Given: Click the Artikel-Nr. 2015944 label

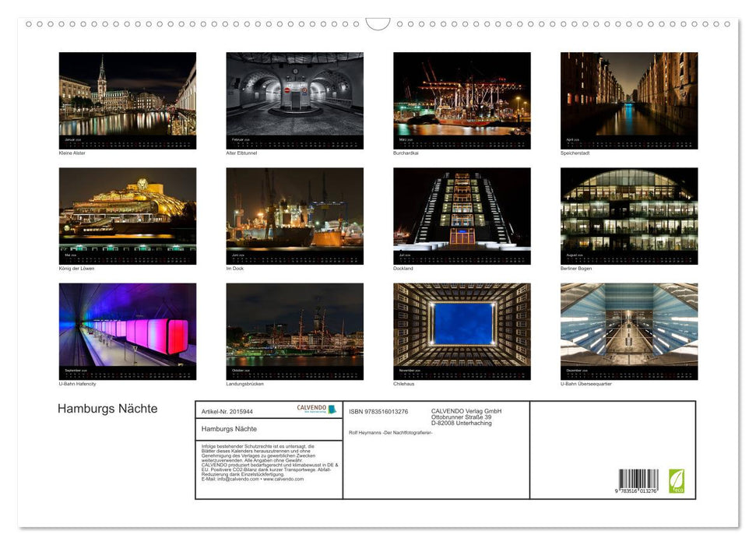Looking at the screenshot, I should pyautogui.click(x=227, y=410).
